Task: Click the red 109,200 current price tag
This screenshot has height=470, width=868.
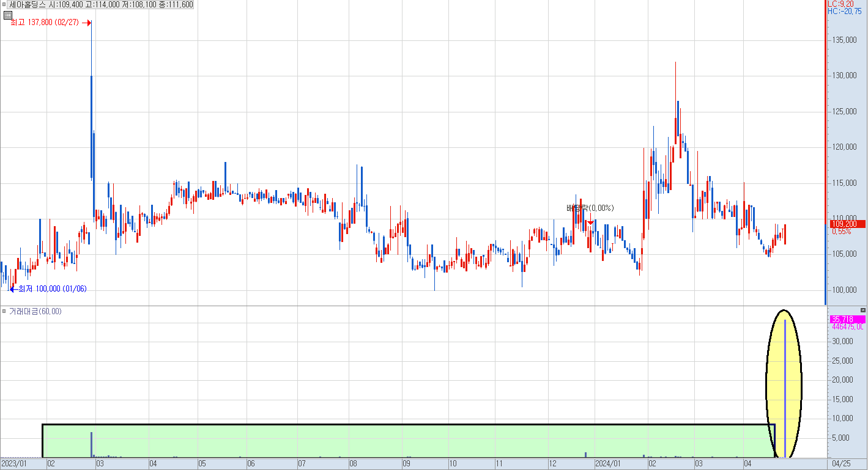Action: coord(847,224)
